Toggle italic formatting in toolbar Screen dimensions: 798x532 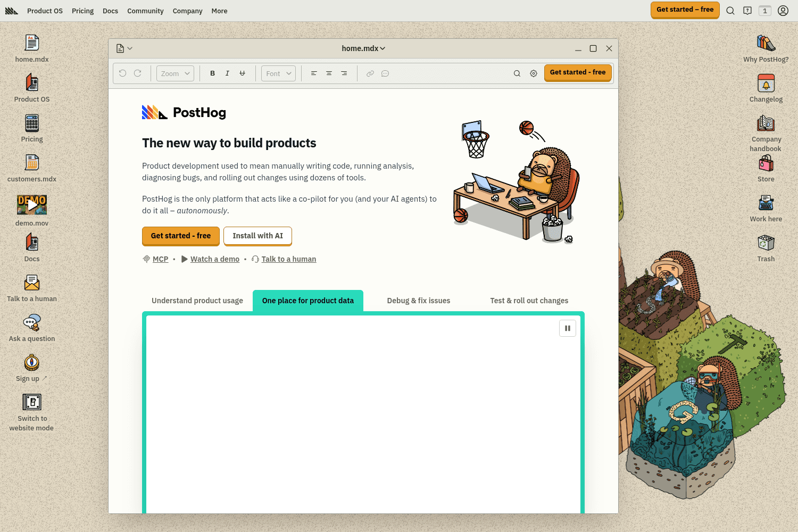(x=227, y=73)
